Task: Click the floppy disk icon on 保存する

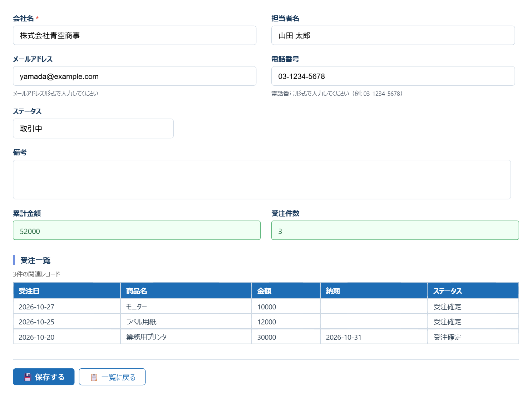Action: pos(28,377)
